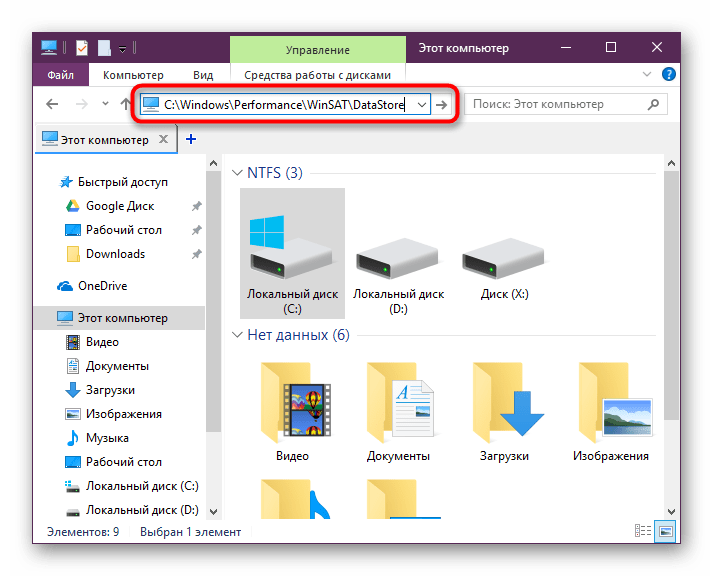This screenshot has height=576, width=713.
Task: Click the computer icon in the title bar
Action: point(49,48)
